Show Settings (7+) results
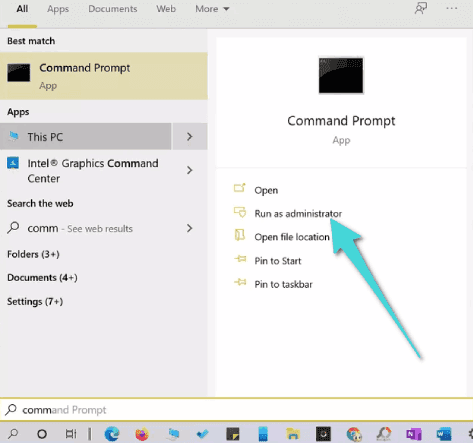Image resolution: width=473 pixels, height=443 pixels. 35,302
